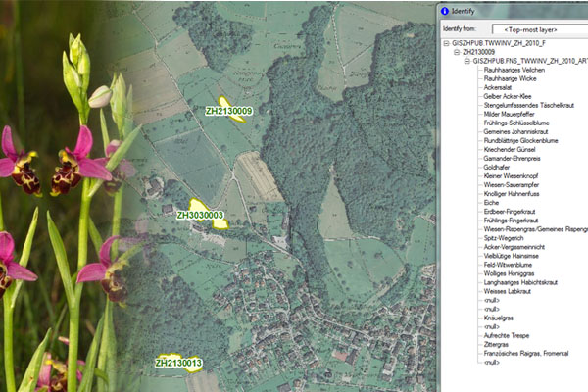Collapse the GISZHPUB.FNS_TWWINV_ZH_2010_ART node

point(468,61)
